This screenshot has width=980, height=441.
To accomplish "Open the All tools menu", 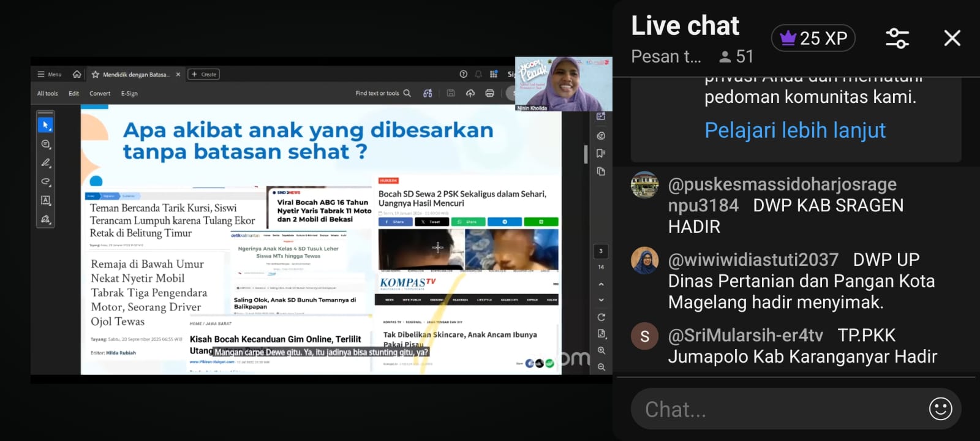I will [47, 94].
